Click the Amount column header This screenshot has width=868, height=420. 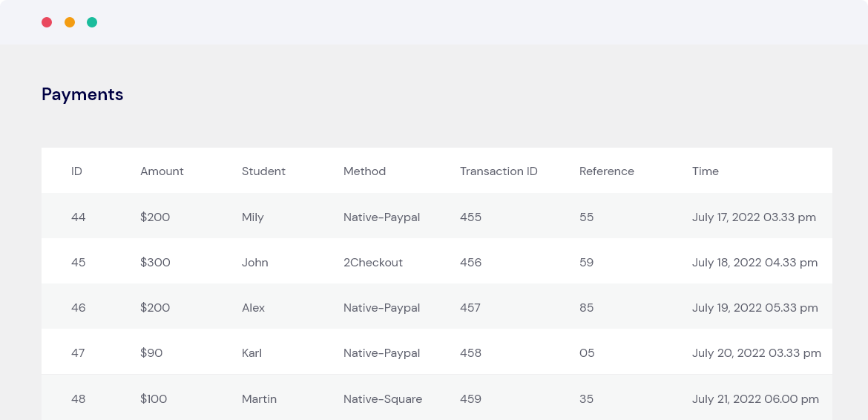pyautogui.click(x=162, y=171)
